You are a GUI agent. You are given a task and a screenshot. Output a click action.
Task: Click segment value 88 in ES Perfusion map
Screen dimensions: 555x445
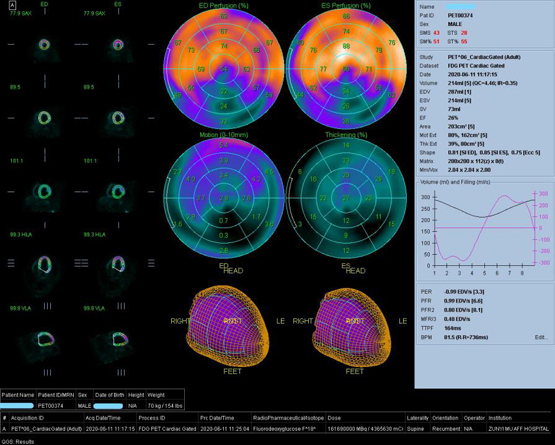pyautogui.click(x=346, y=46)
